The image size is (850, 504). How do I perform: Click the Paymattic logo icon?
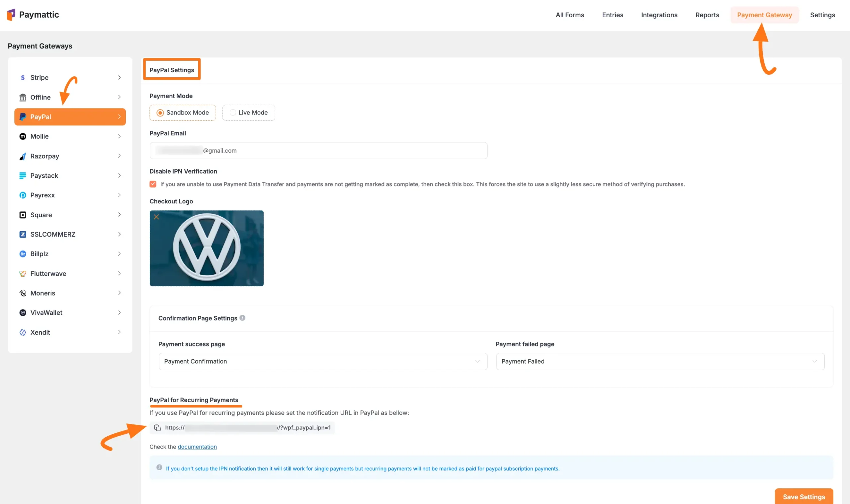11,15
